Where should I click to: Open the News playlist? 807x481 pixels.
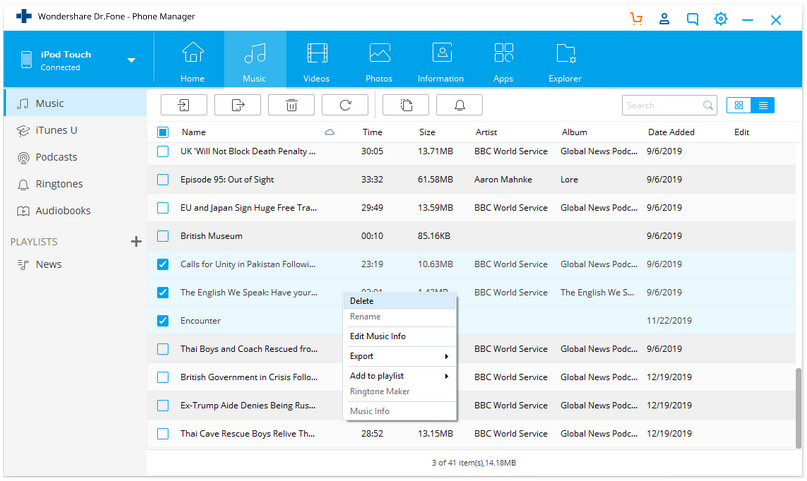pos(75,264)
